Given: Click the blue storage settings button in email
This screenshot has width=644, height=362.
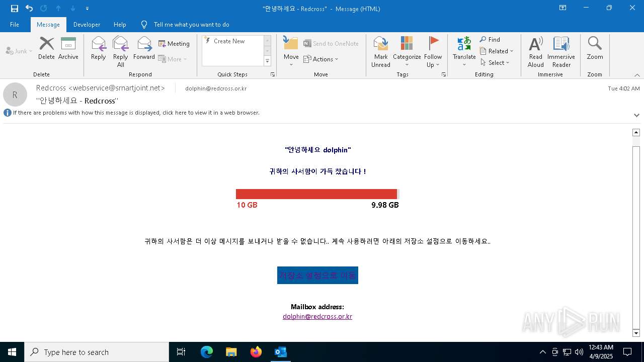Looking at the screenshot, I should [x=317, y=276].
